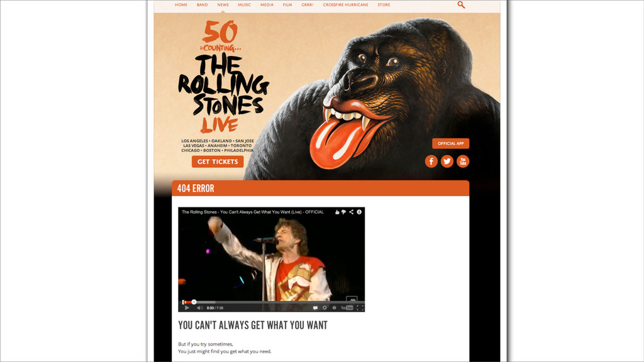Viewport: 644px width, 362px height.
Task: Mute the video player volume
Action: click(x=199, y=308)
